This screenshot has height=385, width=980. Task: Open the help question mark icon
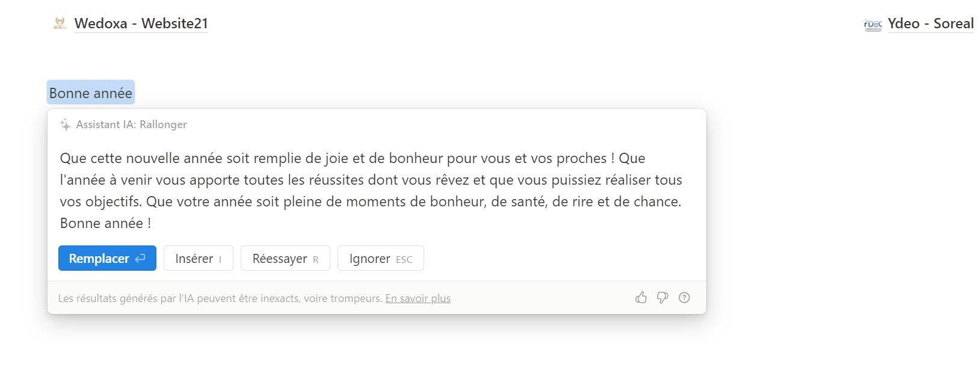(x=684, y=298)
